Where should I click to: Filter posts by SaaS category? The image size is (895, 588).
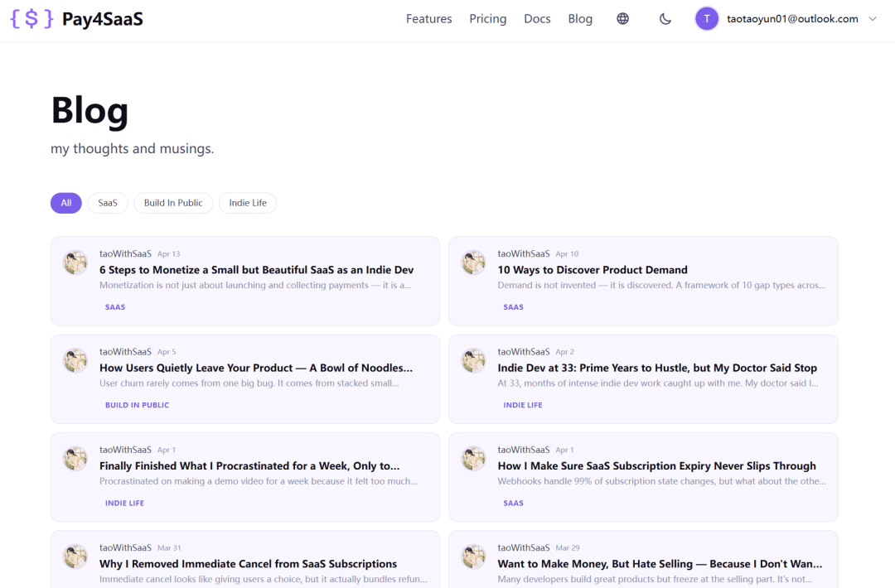(108, 203)
